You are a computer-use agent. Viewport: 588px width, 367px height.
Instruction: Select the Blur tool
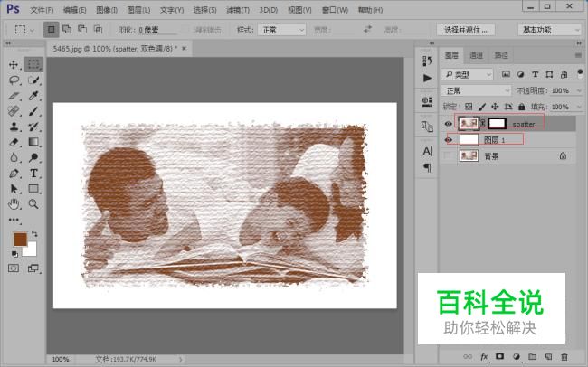(14, 157)
